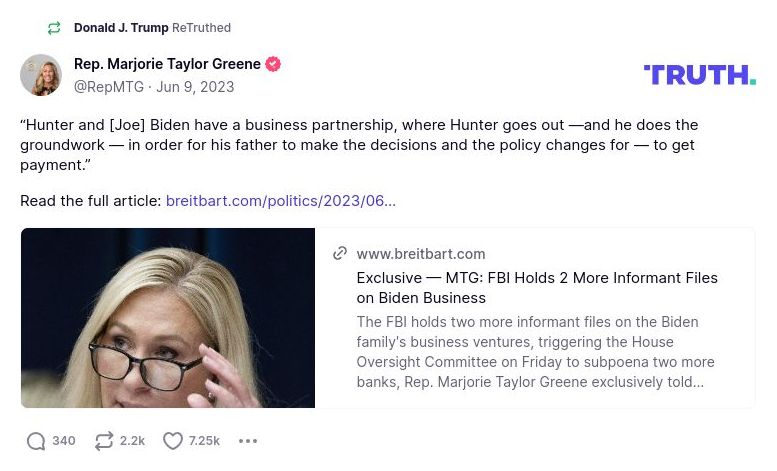Image resolution: width=777 pixels, height=471 pixels.
Task: Click the TRUTH logo
Action: (699, 75)
